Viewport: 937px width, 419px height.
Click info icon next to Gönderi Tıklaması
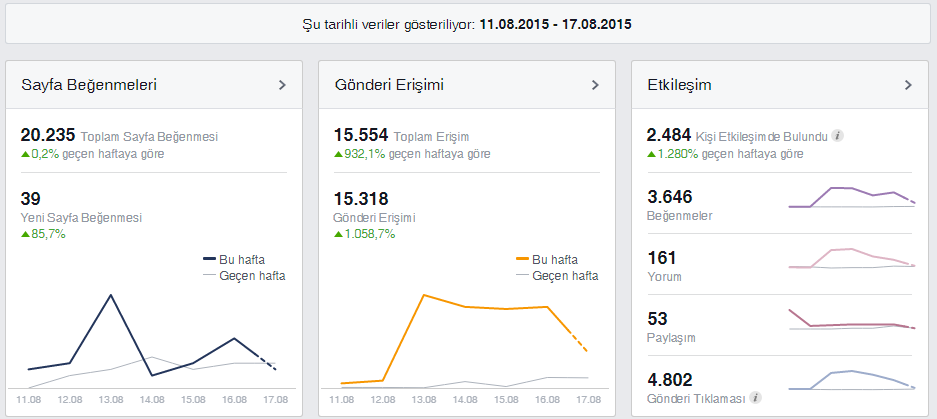pyautogui.click(x=755, y=397)
